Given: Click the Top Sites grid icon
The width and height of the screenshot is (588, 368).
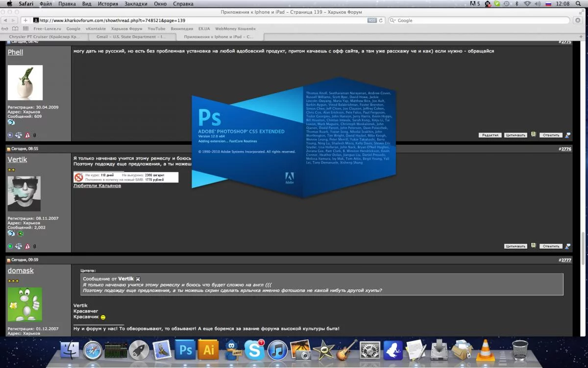Looking at the screenshot, I should (24, 29).
